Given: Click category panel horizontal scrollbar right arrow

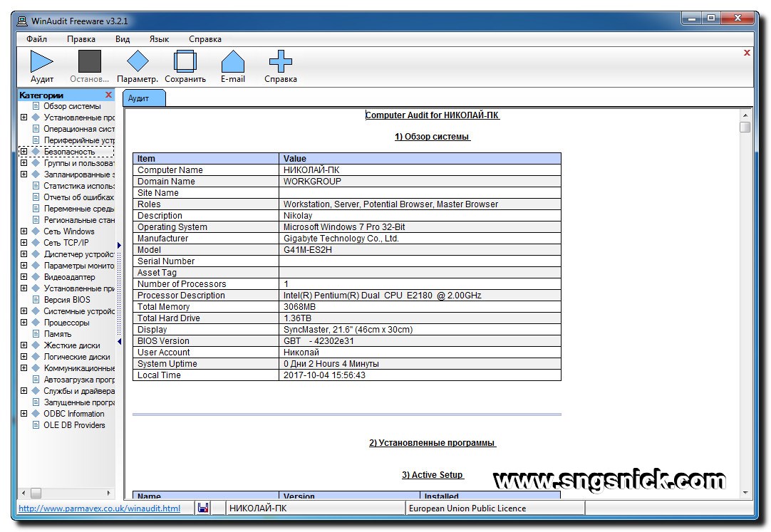Looking at the screenshot, I should [108, 493].
